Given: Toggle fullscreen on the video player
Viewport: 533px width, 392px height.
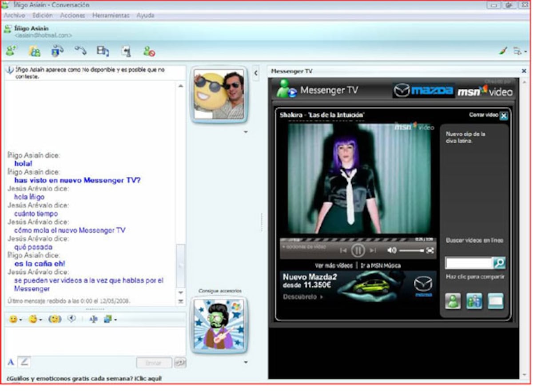Looking at the screenshot, I should coord(430,250).
